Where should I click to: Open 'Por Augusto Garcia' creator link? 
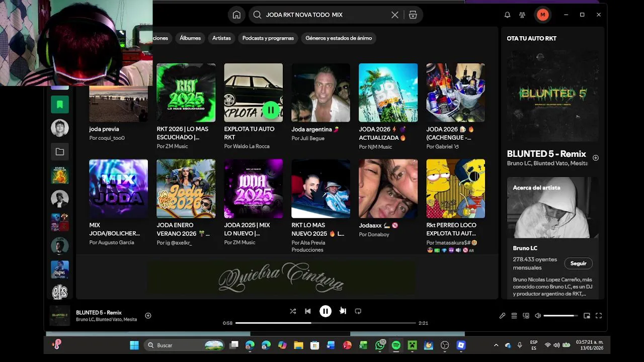(x=112, y=242)
